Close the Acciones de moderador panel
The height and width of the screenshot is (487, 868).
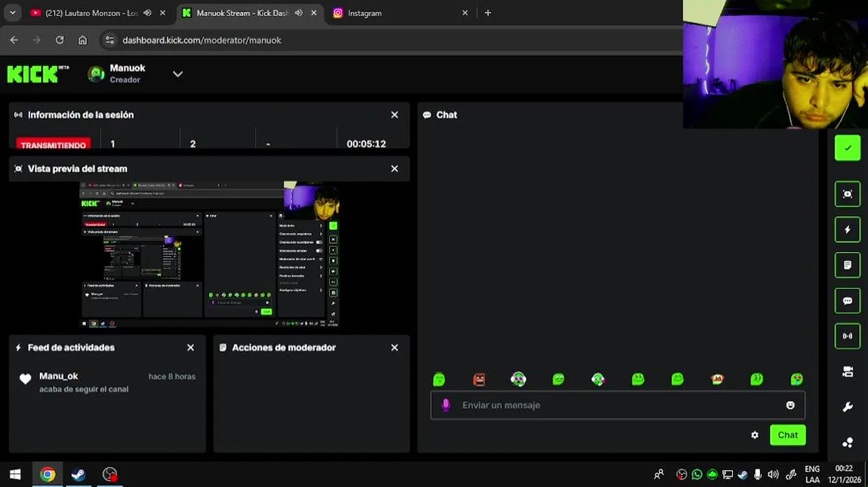pos(395,348)
